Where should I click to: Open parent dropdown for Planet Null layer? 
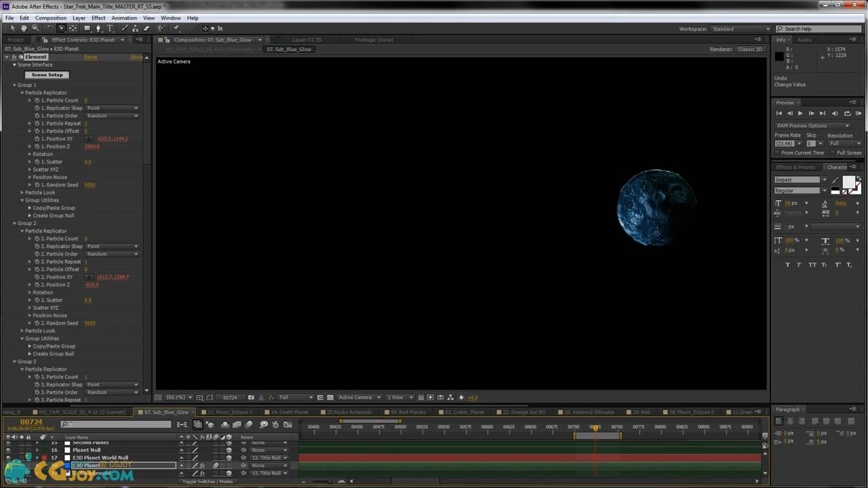[268, 450]
